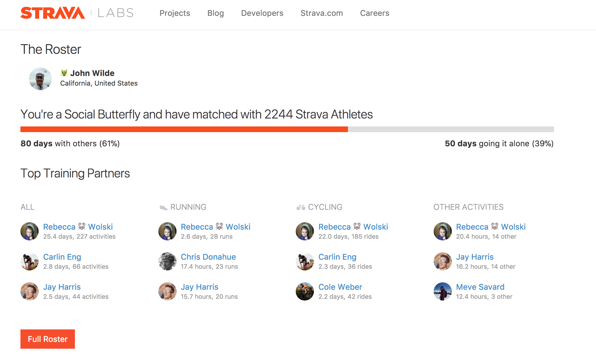This screenshot has width=596, height=364.
Task: Click the ALL column heading
Action: (x=28, y=207)
